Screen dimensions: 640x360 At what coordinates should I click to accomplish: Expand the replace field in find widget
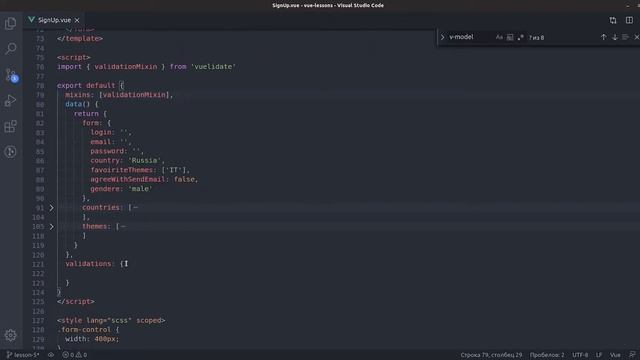point(442,37)
